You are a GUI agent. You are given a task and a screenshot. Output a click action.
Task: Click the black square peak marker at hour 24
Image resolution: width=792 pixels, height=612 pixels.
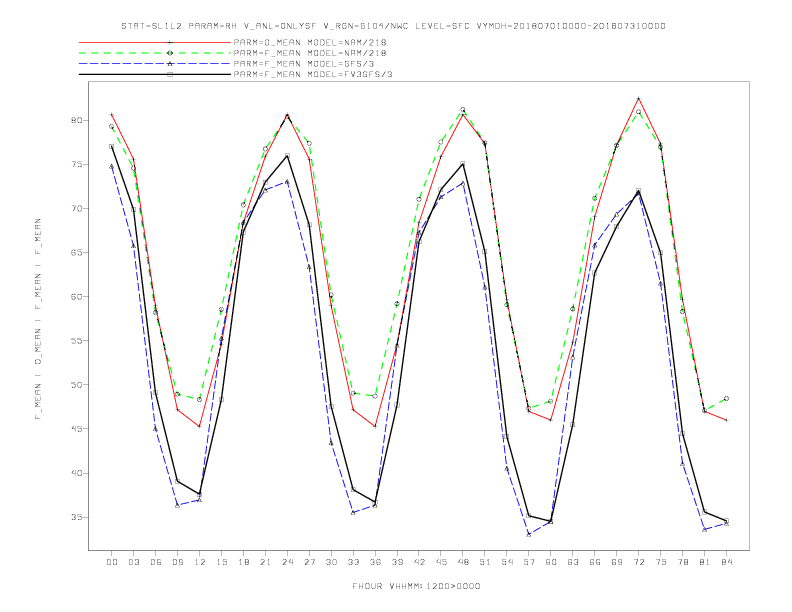click(x=287, y=156)
